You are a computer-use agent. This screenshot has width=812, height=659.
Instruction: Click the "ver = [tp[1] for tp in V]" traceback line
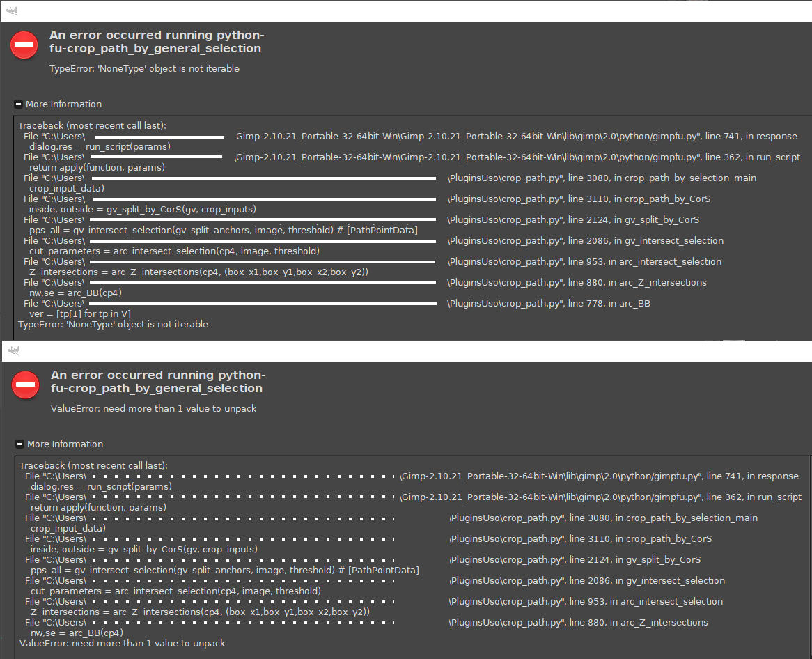point(80,314)
